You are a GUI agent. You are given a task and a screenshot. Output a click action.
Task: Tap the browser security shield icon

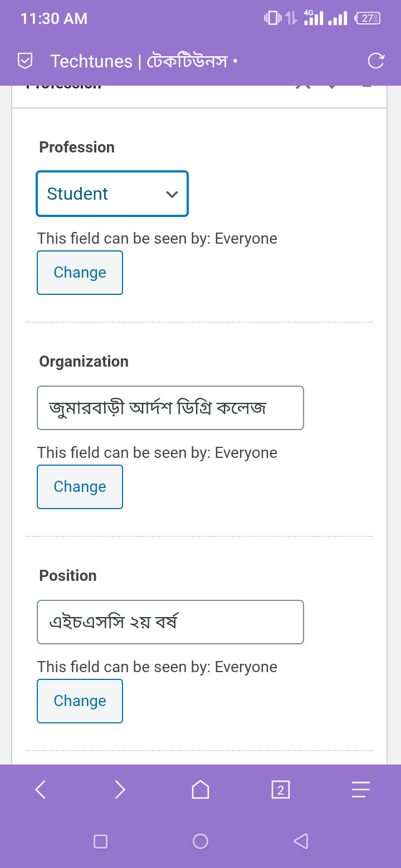[25, 61]
